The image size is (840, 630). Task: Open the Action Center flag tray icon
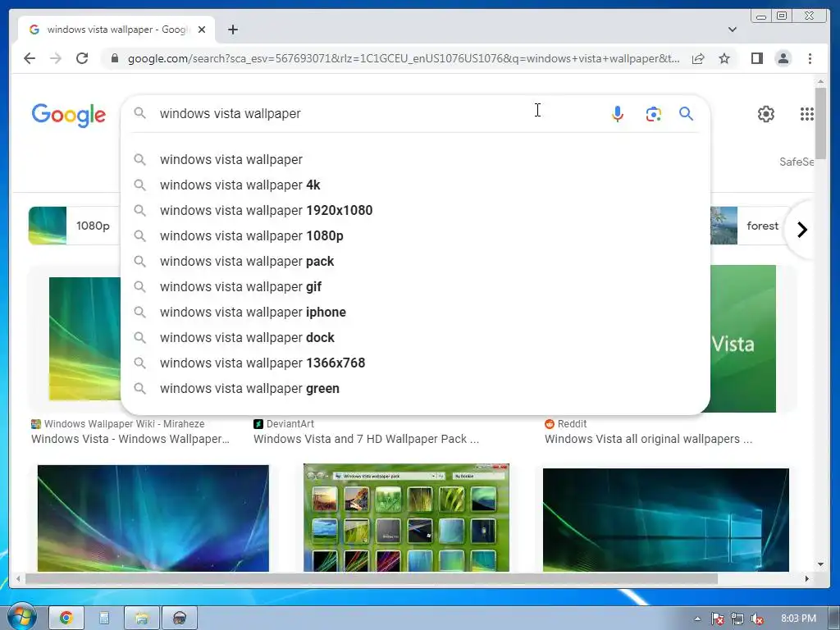coord(717,619)
